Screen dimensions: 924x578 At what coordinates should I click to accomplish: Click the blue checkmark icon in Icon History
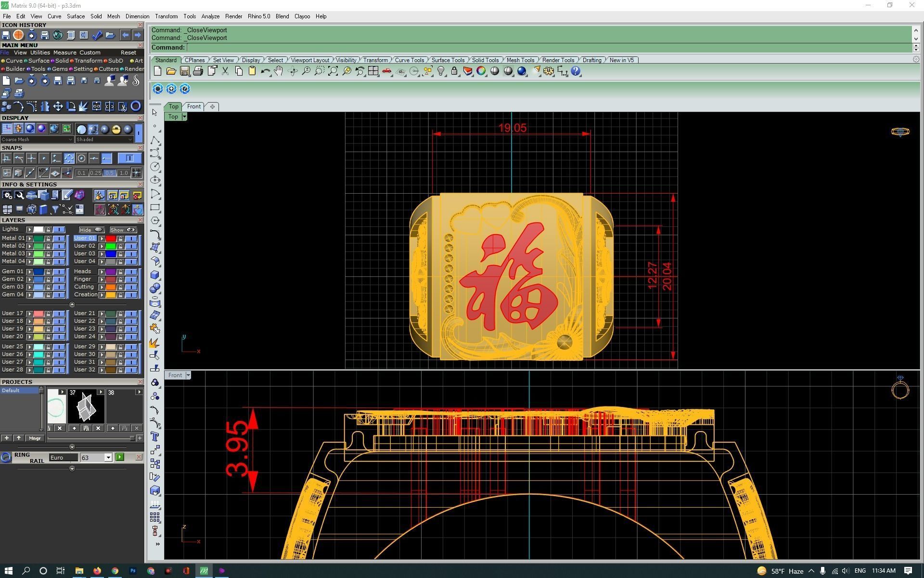pos(97,35)
